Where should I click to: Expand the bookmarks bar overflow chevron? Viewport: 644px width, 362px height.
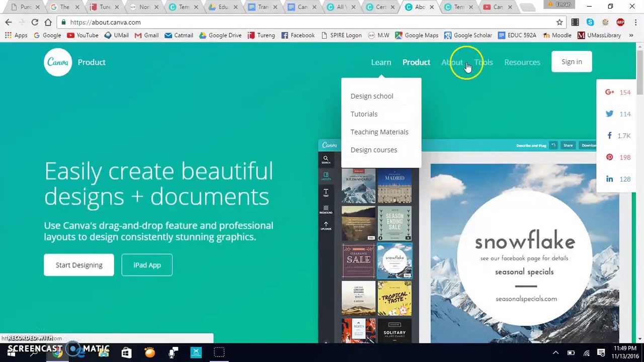coord(632,35)
